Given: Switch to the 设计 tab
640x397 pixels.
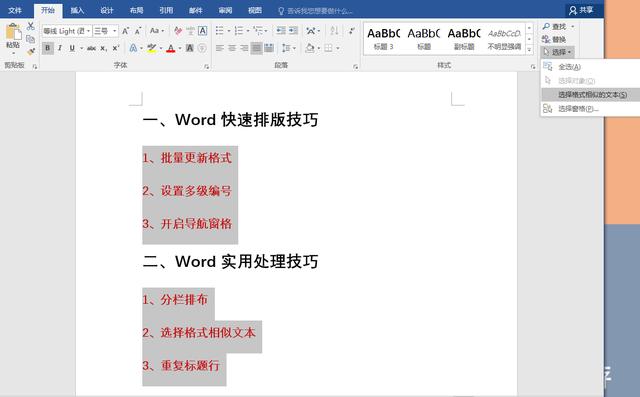Looking at the screenshot, I should (107, 11).
